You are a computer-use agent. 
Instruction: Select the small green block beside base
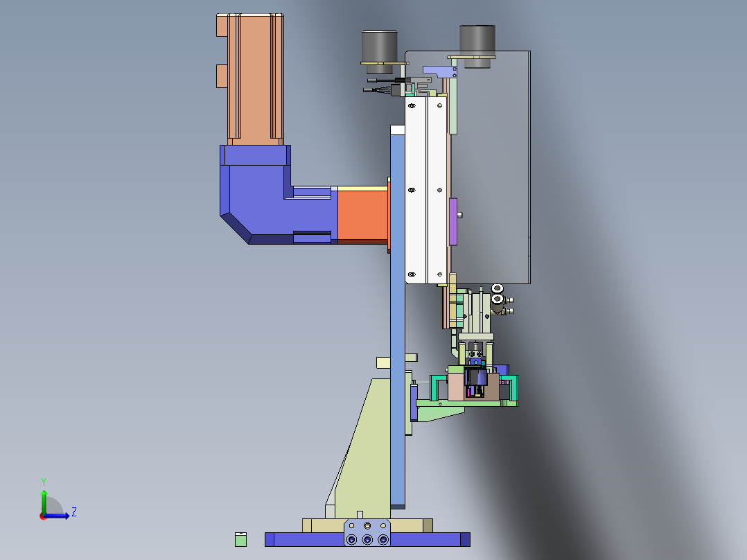(240, 539)
